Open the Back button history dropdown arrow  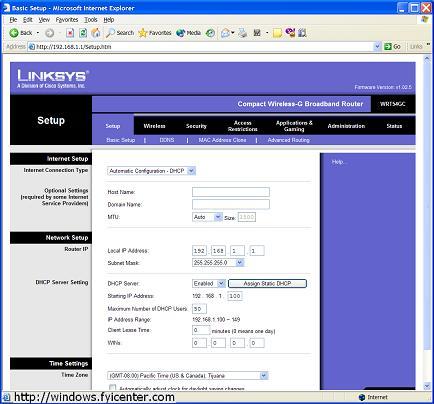point(38,33)
